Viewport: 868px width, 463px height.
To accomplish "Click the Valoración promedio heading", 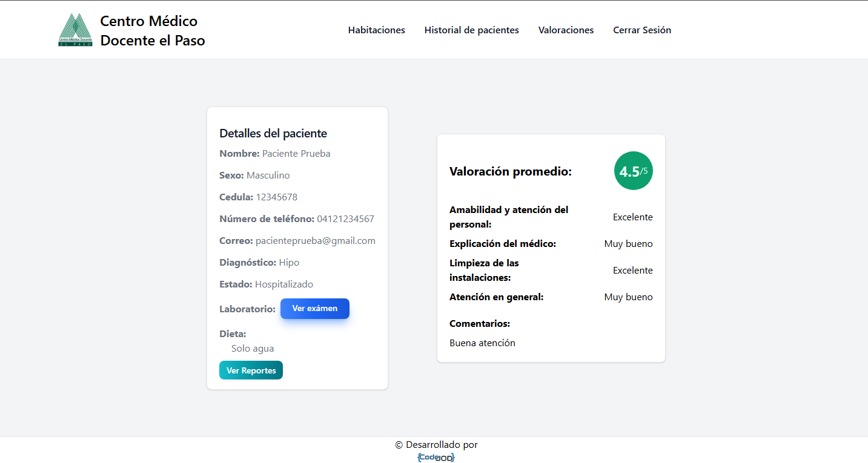I will (510, 172).
